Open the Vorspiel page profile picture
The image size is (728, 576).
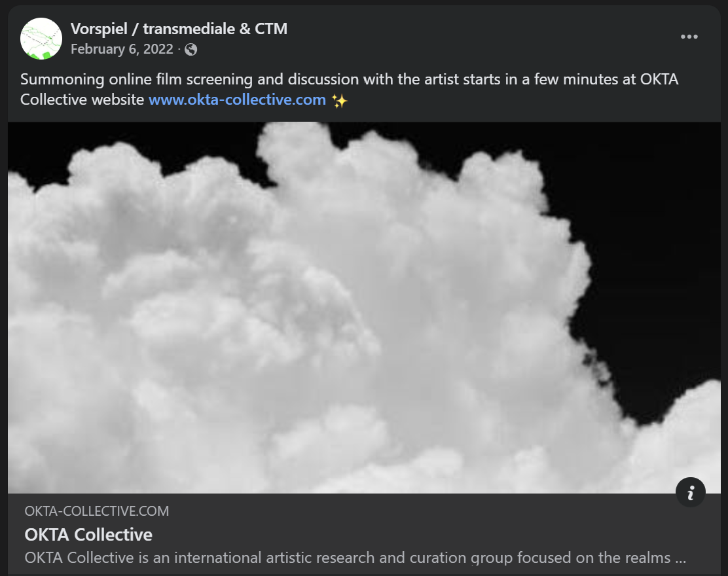[41, 39]
